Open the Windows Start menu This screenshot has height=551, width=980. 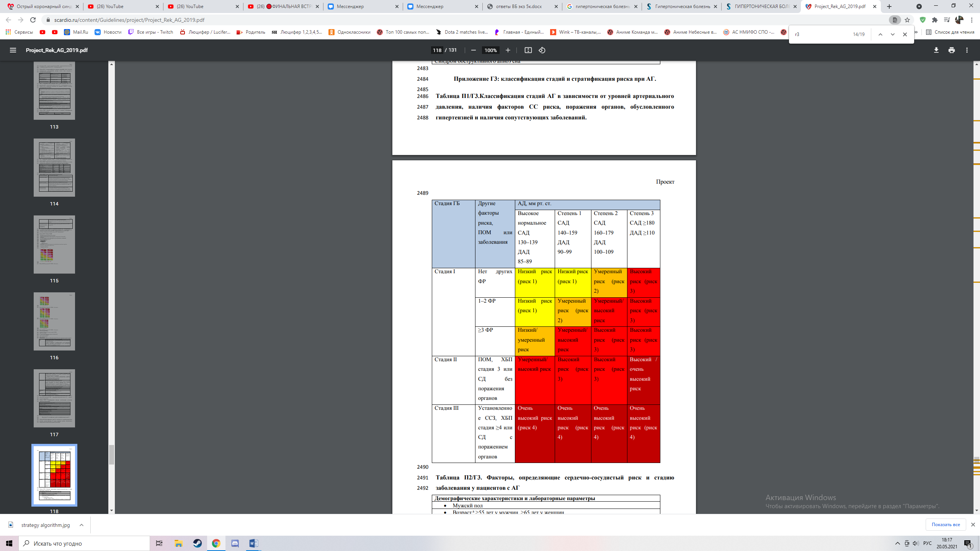click(9, 543)
